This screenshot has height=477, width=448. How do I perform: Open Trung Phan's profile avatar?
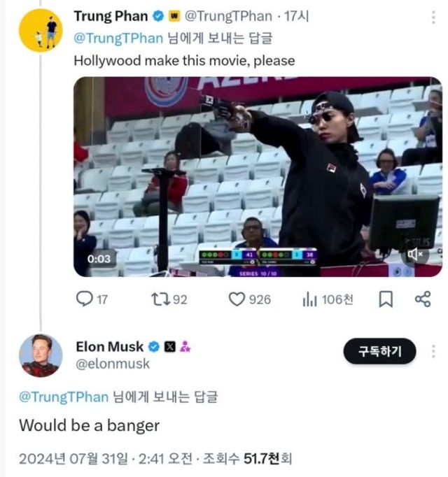40,31
